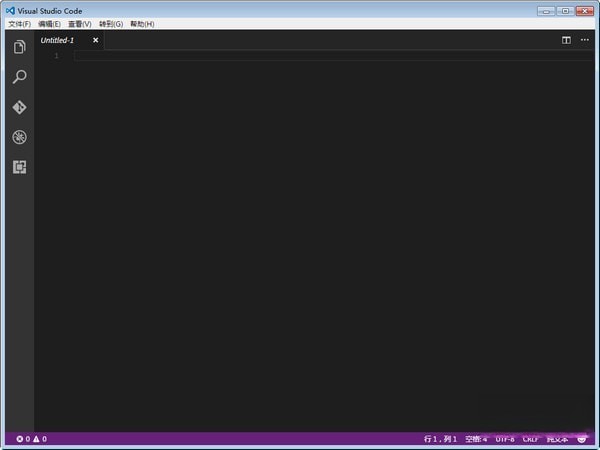Open the Source Control (Git) view

[x=20, y=107]
